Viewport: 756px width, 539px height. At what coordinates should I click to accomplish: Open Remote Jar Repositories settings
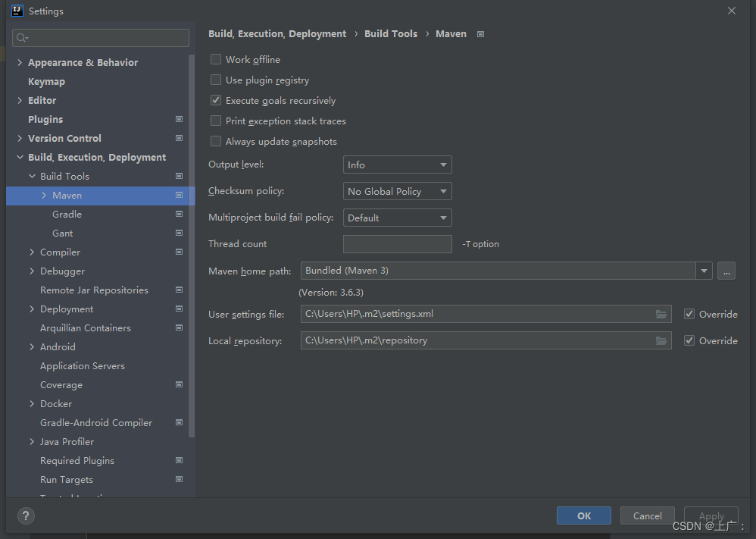(x=94, y=290)
